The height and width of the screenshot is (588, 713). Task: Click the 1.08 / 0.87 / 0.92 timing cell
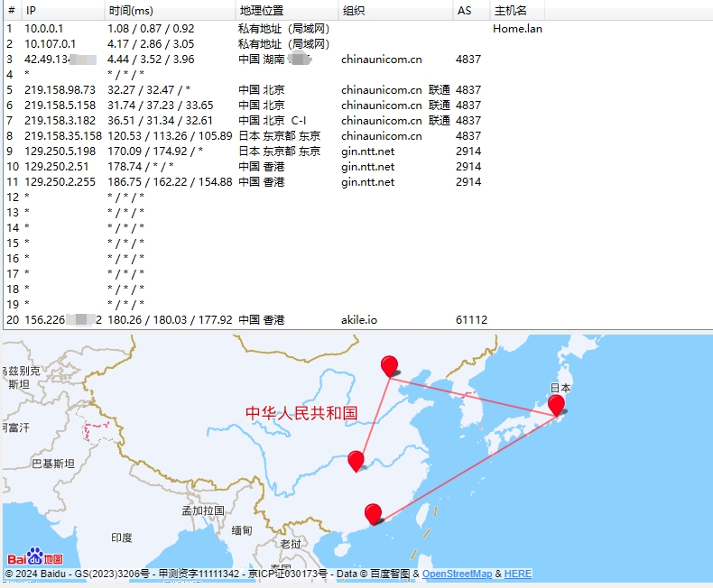point(151,29)
